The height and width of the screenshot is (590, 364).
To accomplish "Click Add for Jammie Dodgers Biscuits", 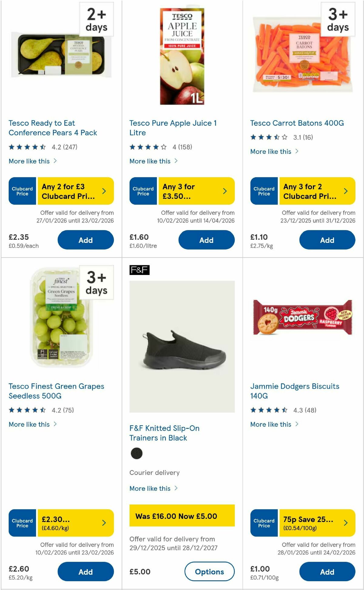I will [327, 571].
